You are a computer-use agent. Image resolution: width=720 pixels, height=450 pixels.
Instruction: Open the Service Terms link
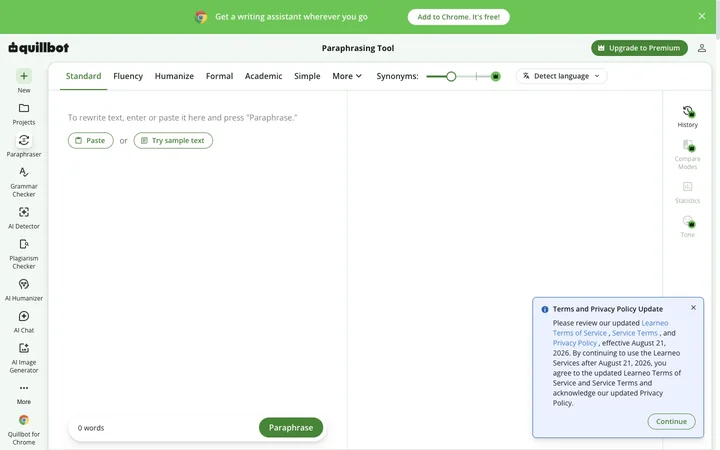click(635, 333)
